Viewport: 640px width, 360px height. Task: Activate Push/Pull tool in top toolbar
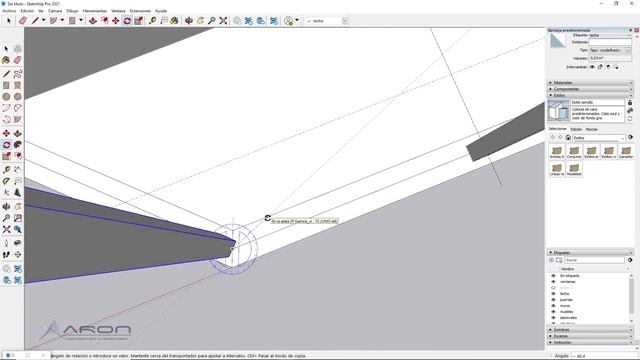tap(93, 20)
